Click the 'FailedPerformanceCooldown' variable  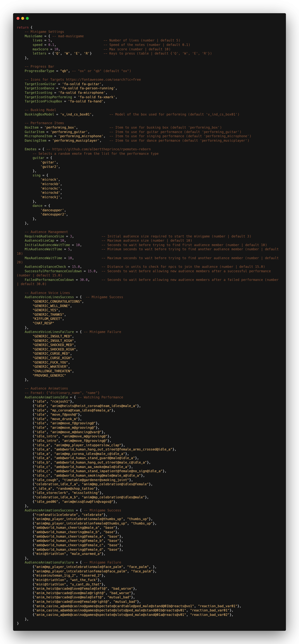coord(49,280)
